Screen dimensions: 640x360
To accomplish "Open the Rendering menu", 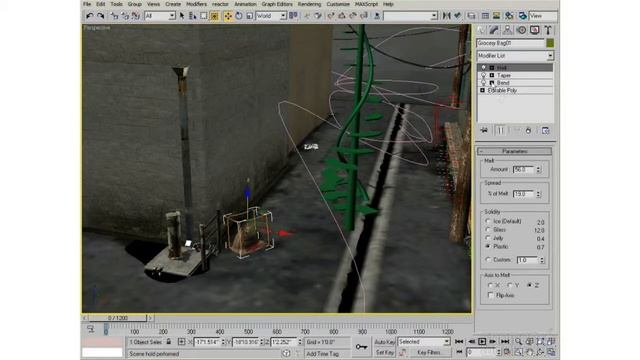I will pos(309,4).
